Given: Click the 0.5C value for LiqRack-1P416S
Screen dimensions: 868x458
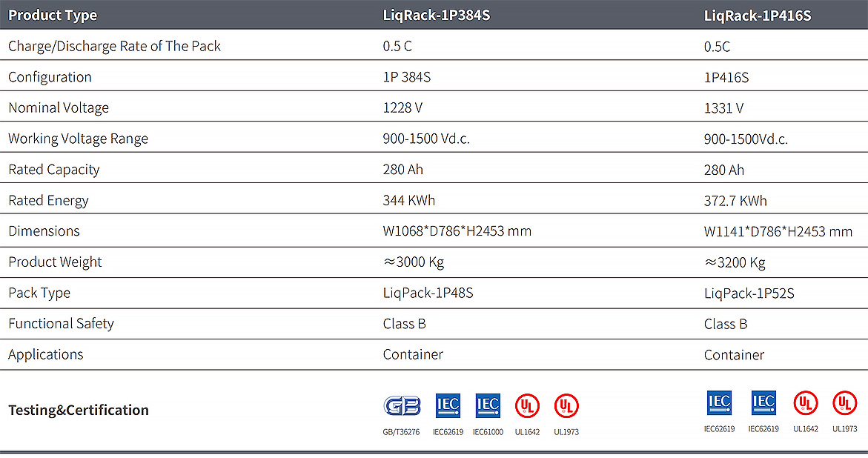Looking at the screenshot, I should 717,47.
